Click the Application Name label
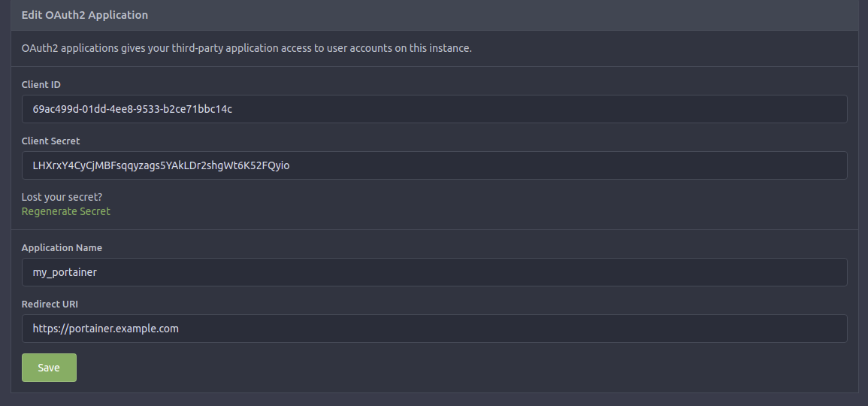868x406 pixels. click(x=62, y=248)
